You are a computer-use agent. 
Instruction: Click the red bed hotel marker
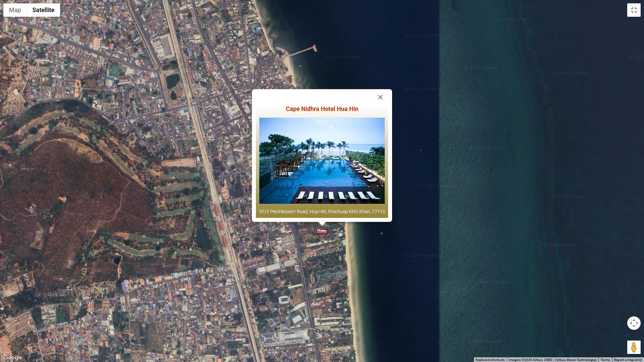point(322,232)
